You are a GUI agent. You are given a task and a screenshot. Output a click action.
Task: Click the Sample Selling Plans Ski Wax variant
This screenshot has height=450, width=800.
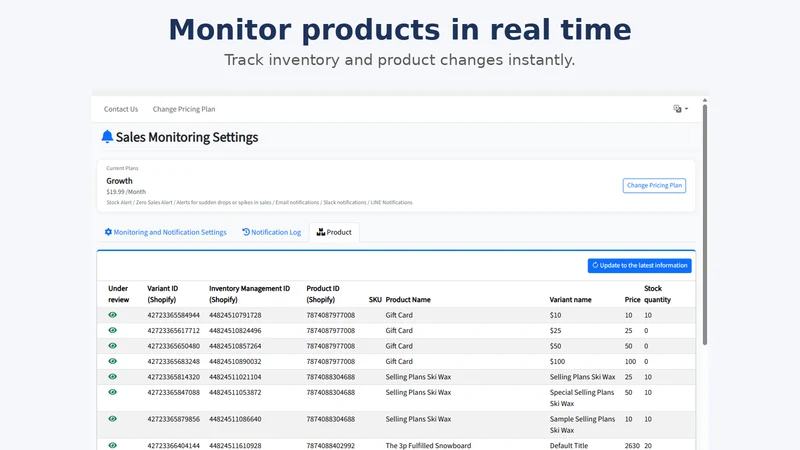click(x=582, y=424)
